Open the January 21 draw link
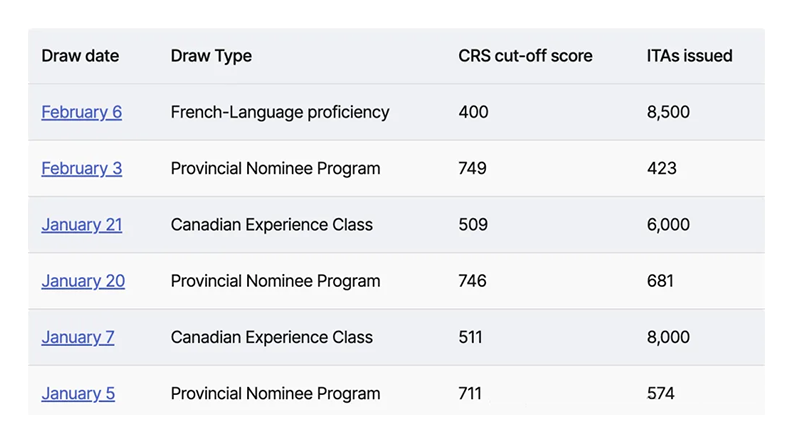The width and height of the screenshot is (794, 444). pos(82,224)
